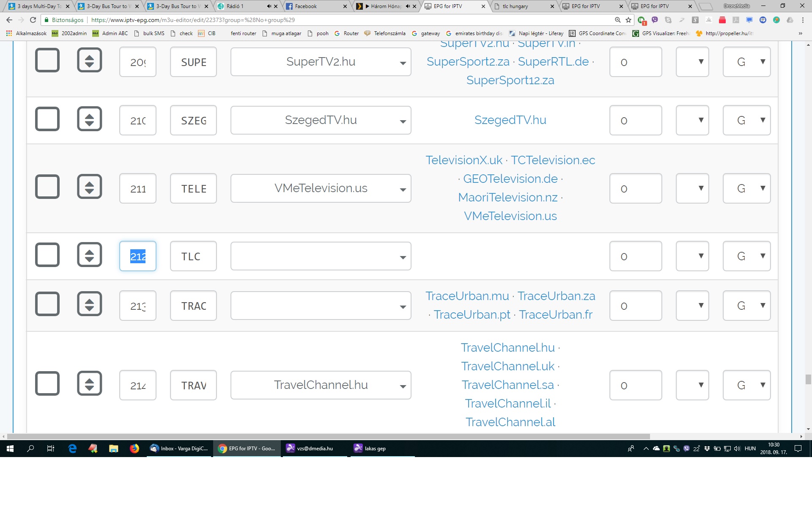
Task: Click the reorder handle in SzegedTV row
Action: pos(89,119)
